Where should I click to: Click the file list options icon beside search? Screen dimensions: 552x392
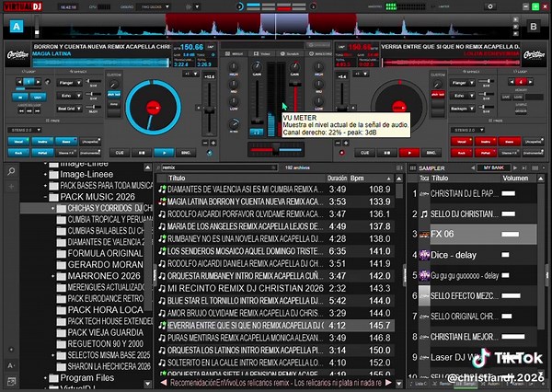coord(399,168)
